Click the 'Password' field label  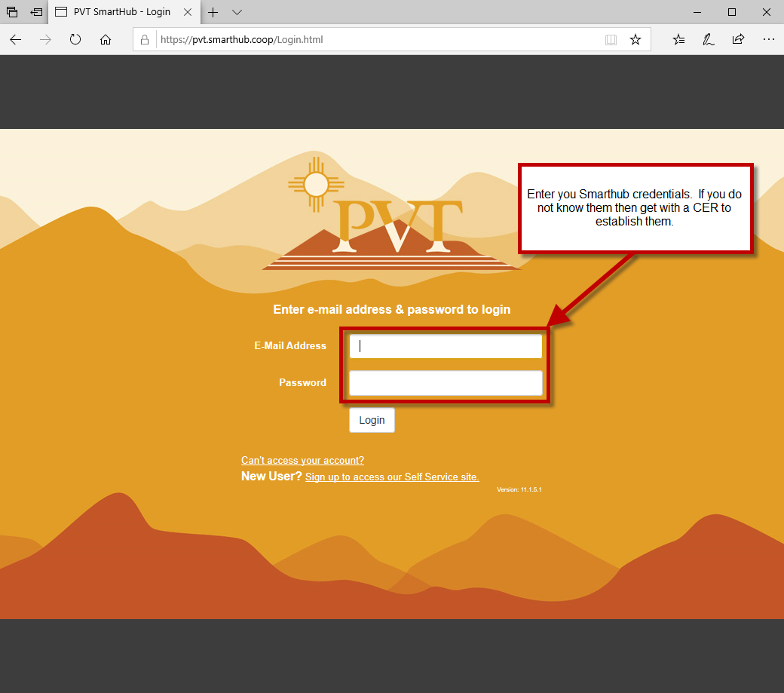click(x=302, y=382)
